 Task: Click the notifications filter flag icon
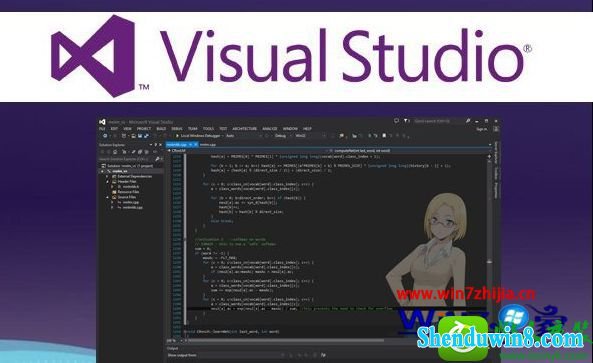(406, 121)
